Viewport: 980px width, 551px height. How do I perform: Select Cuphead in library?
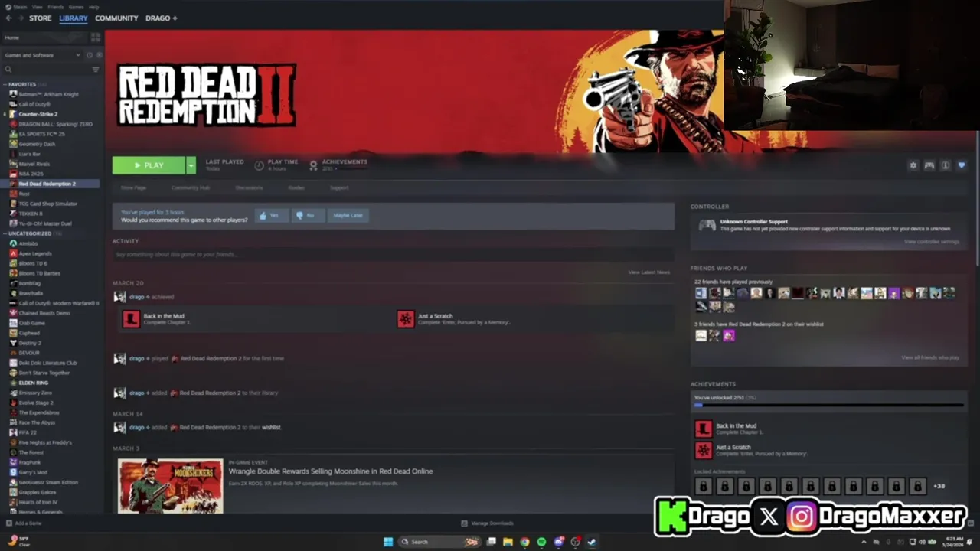[x=29, y=333]
